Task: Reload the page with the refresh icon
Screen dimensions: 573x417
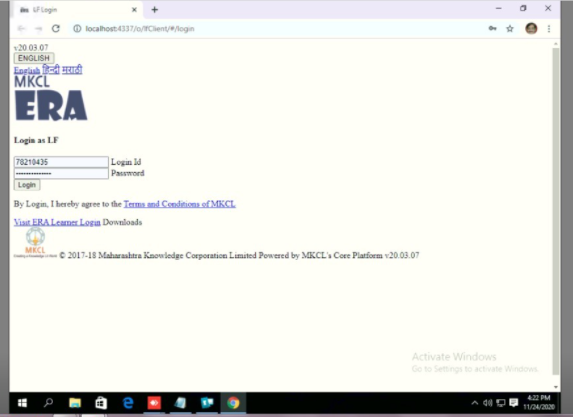Action: pyautogui.click(x=56, y=29)
